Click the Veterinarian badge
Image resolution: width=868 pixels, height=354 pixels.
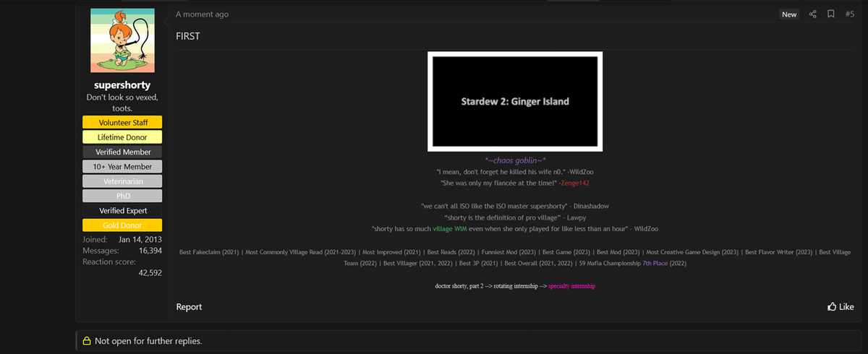point(122,181)
